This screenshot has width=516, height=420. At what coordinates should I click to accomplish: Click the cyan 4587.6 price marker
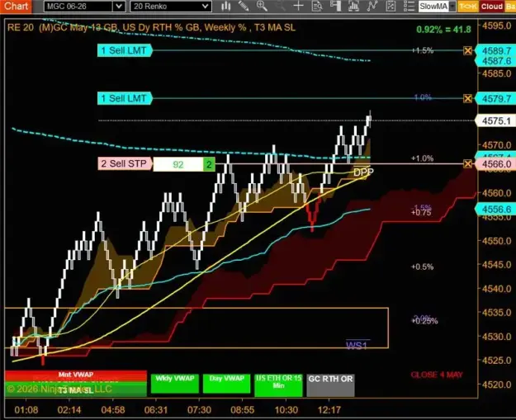click(x=496, y=61)
